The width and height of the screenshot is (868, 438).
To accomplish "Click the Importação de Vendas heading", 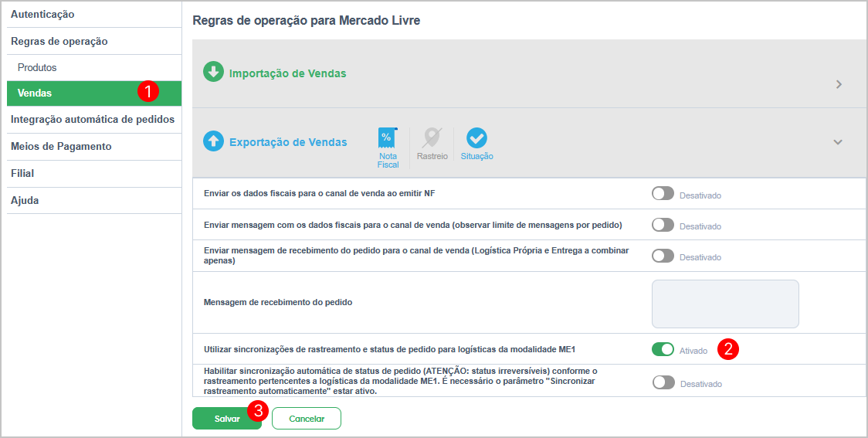I will (288, 73).
